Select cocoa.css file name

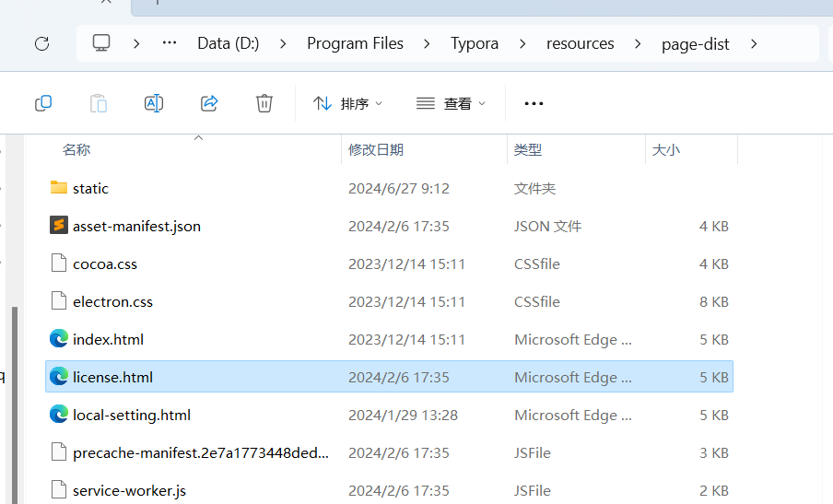[x=105, y=264]
